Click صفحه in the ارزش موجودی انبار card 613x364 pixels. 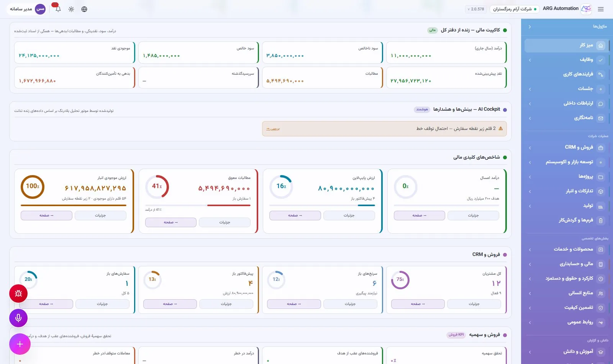46,215
